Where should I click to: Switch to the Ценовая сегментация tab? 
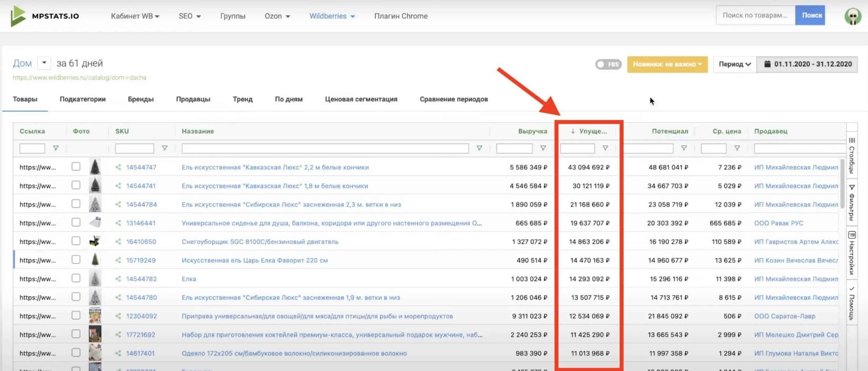point(361,99)
